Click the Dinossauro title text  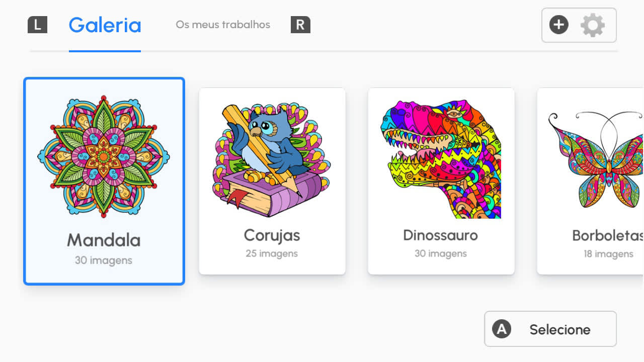coord(441,235)
